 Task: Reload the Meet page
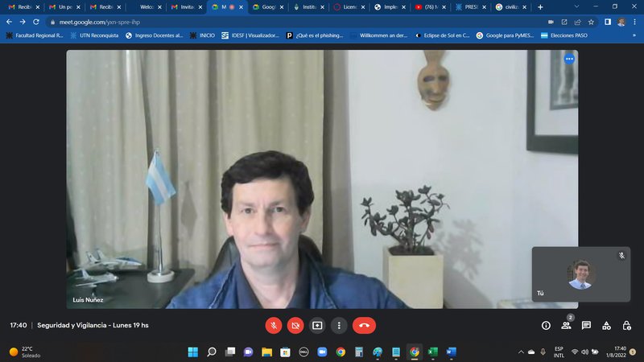pyautogui.click(x=36, y=22)
